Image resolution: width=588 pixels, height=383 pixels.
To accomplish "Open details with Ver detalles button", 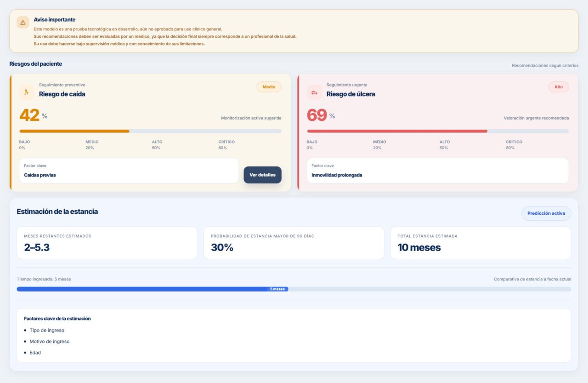I will point(262,175).
